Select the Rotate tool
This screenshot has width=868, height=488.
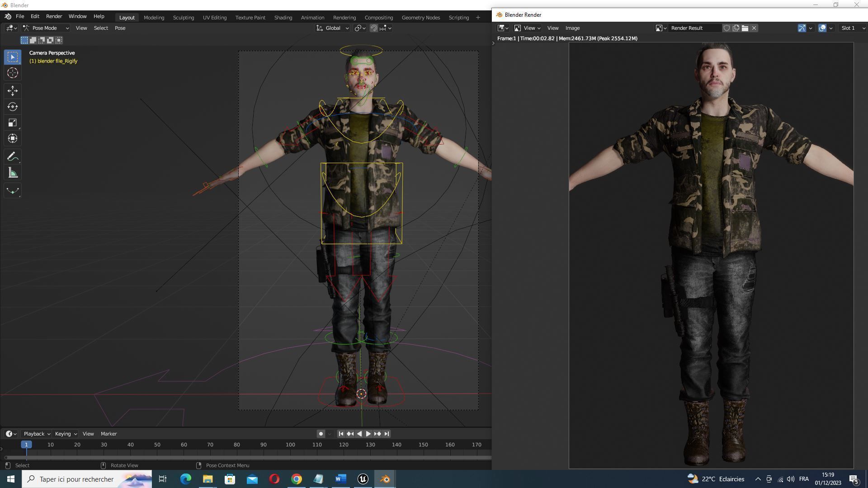[x=13, y=107]
